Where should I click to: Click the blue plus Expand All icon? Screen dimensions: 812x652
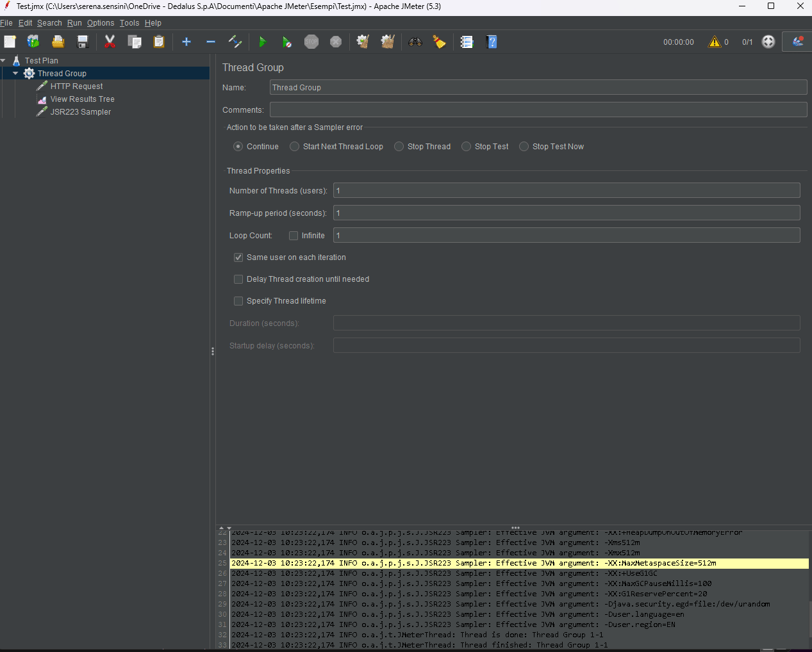pos(186,42)
